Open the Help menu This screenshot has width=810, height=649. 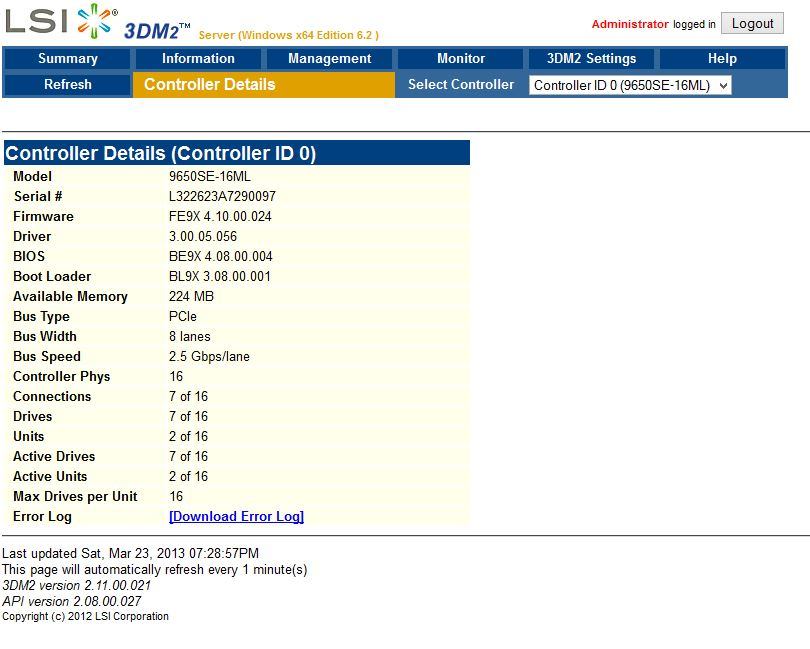722,58
